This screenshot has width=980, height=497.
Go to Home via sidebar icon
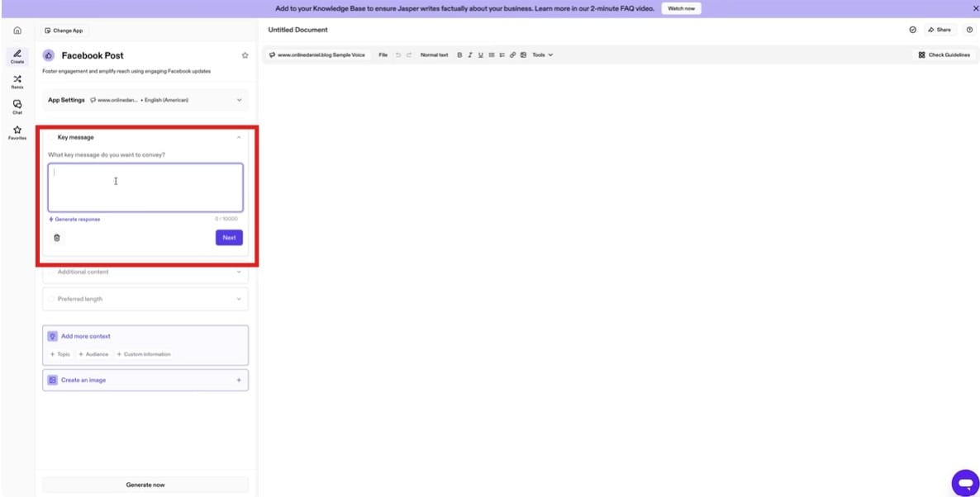click(17, 30)
